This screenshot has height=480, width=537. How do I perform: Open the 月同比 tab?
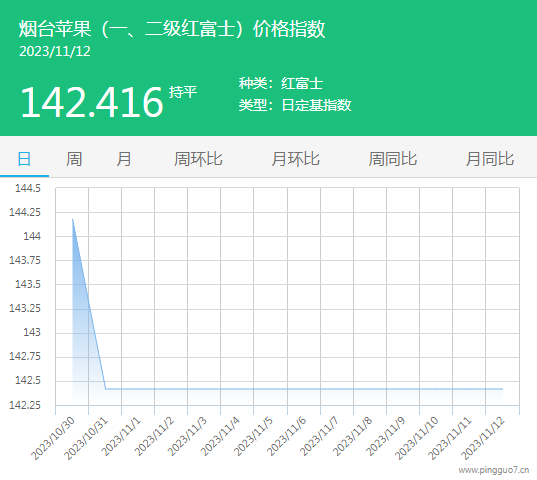tap(490, 159)
